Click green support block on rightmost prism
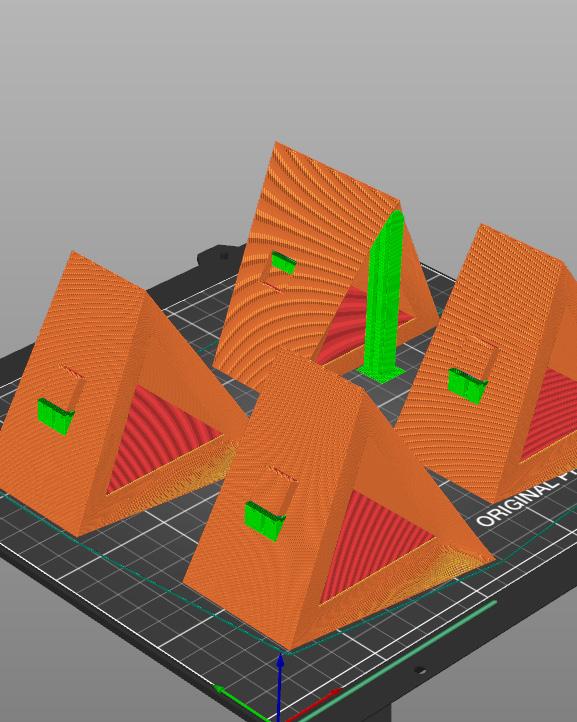577x722 pixels. click(x=467, y=386)
